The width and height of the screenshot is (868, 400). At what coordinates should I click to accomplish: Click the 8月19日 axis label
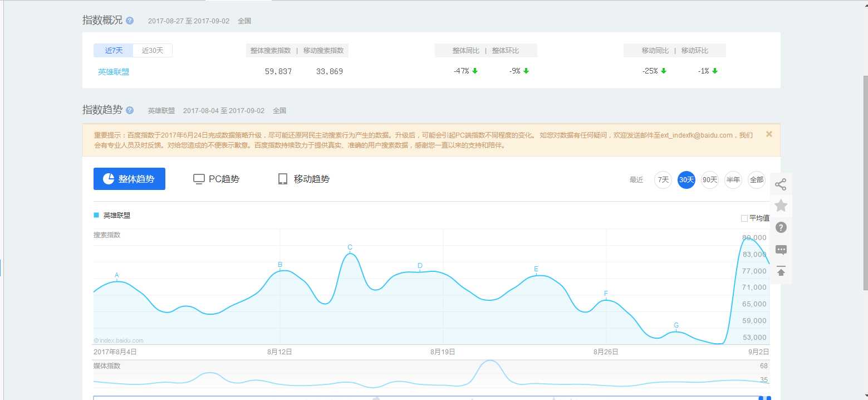point(443,352)
